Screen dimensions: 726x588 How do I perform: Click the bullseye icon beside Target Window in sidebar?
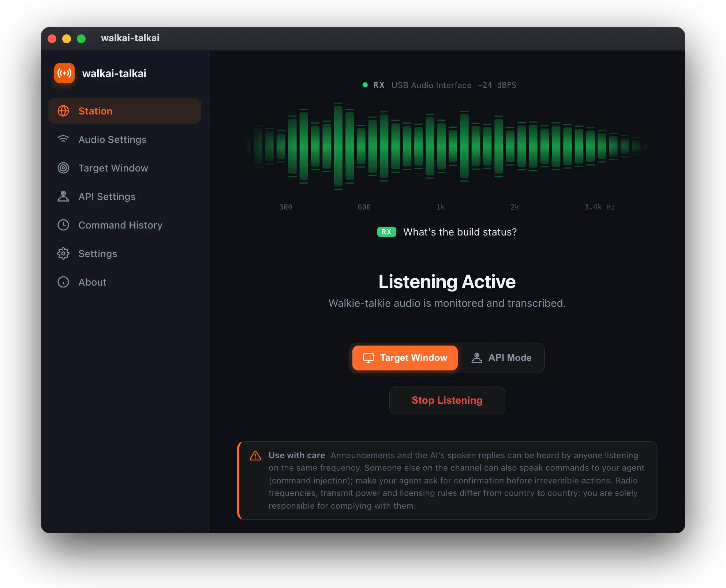click(x=63, y=168)
